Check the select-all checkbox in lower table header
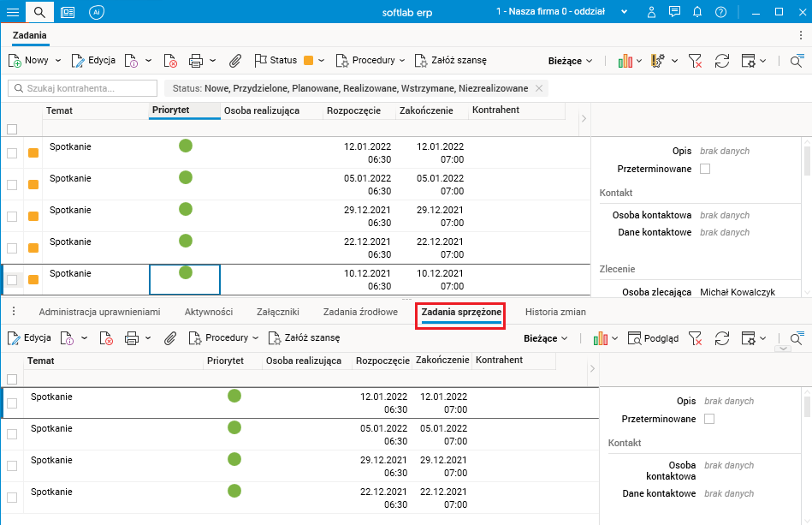The width and height of the screenshot is (812, 525). coord(12,379)
